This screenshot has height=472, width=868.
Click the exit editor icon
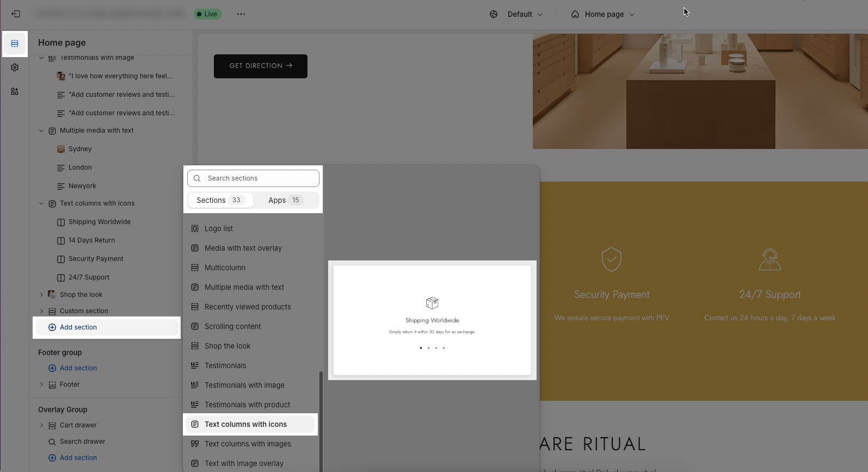(x=16, y=14)
